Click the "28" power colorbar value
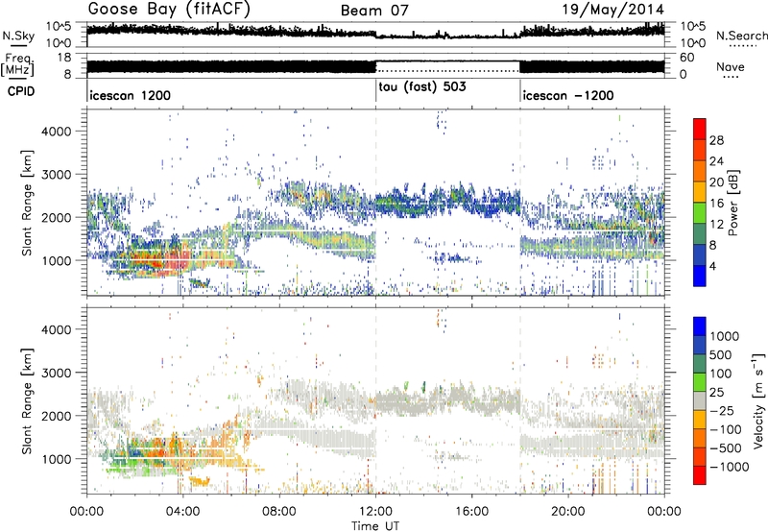Image resolution: width=768 pixels, height=532 pixels. (x=716, y=140)
